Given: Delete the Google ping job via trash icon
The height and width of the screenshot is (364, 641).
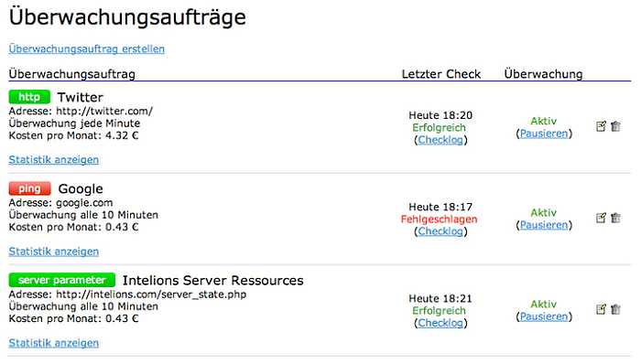Looking at the screenshot, I should [x=615, y=218].
